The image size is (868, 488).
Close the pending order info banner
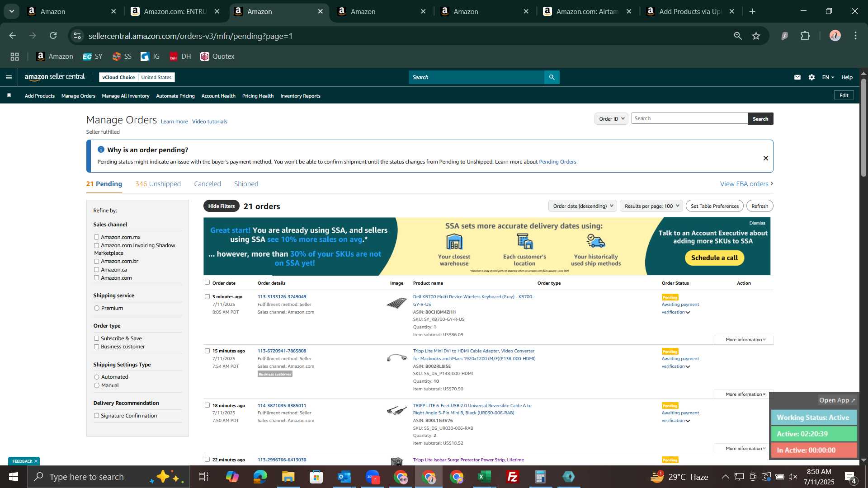(766, 158)
